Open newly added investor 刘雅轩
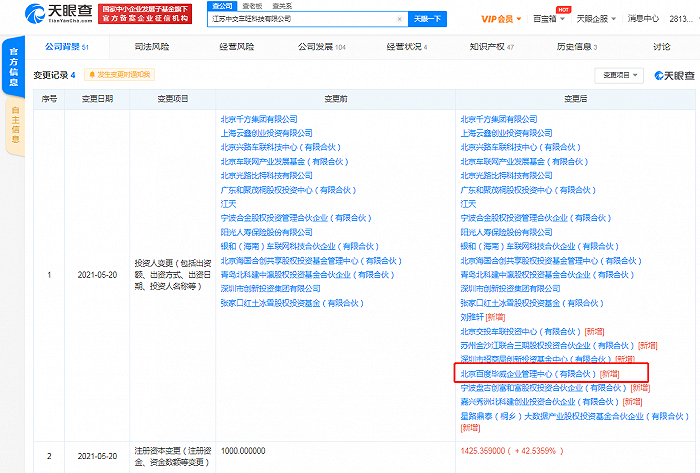This screenshot has height=473, width=700. click(x=472, y=317)
